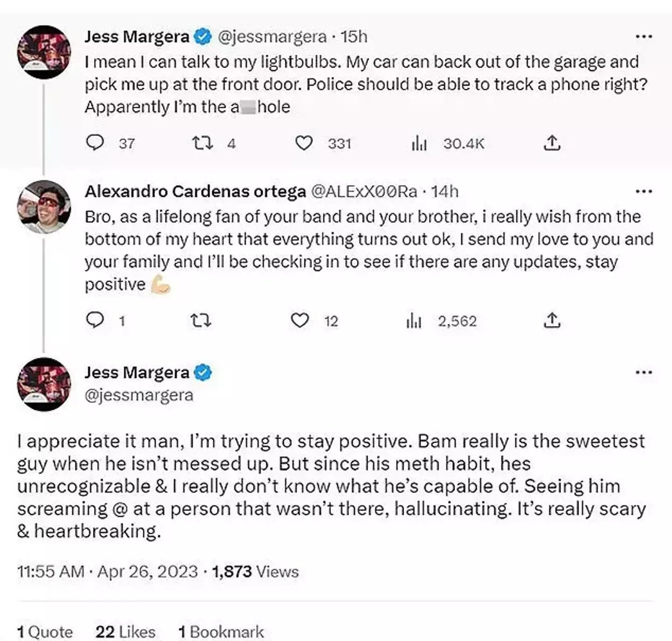The height and width of the screenshot is (641, 672).
Task: Reply to Alexandro Cardenas ortega's tweet
Action: (x=95, y=320)
